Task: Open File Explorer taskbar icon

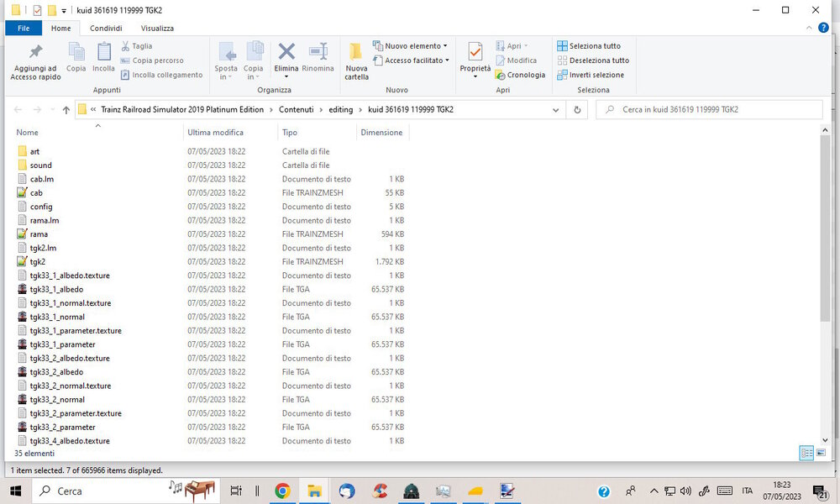Action: [314, 491]
